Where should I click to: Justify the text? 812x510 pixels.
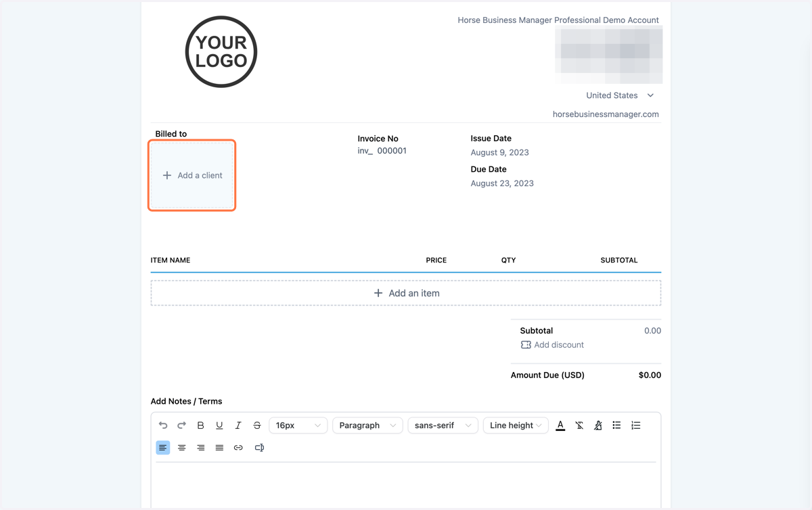point(219,448)
